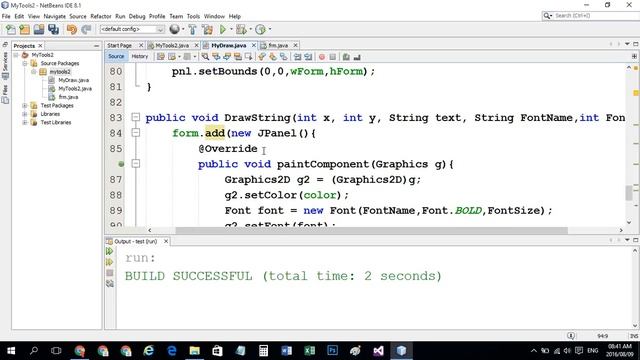Collapse the Source Packages node
The height and width of the screenshot is (360, 640).
pyautogui.click(x=25, y=63)
